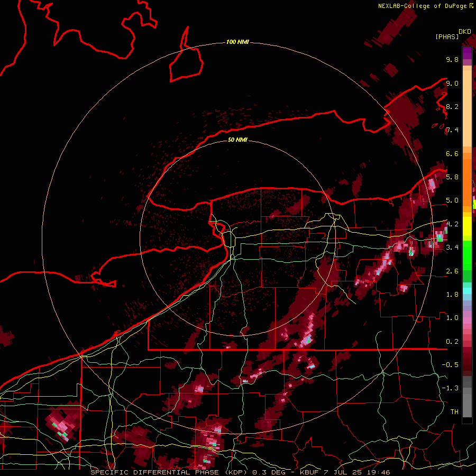The image size is (476, 476).
Task: Click the bright green segment of the color bar
Action: pos(467,255)
